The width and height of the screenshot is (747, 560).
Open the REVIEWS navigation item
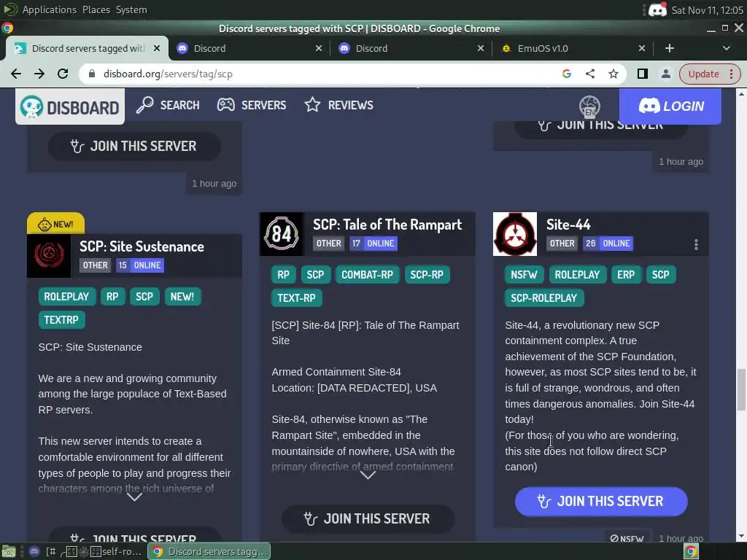(x=338, y=105)
